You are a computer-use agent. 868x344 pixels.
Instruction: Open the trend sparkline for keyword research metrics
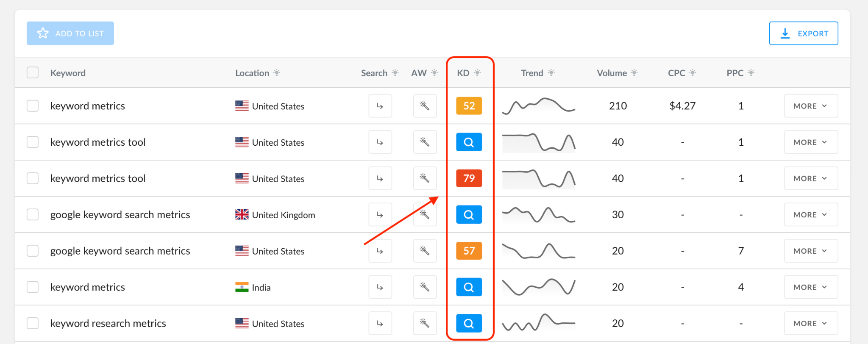point(539,322)
